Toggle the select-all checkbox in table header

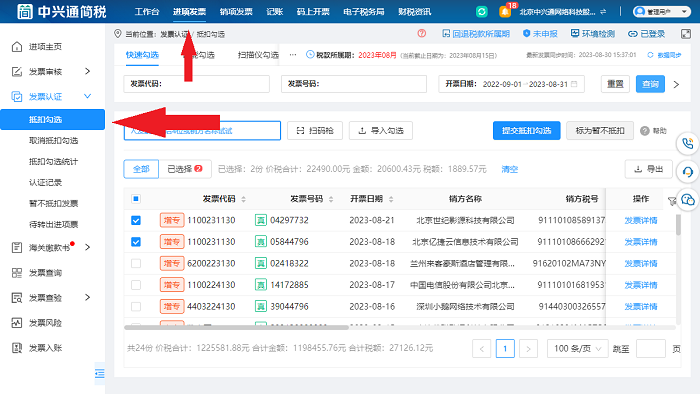[136, 199]
